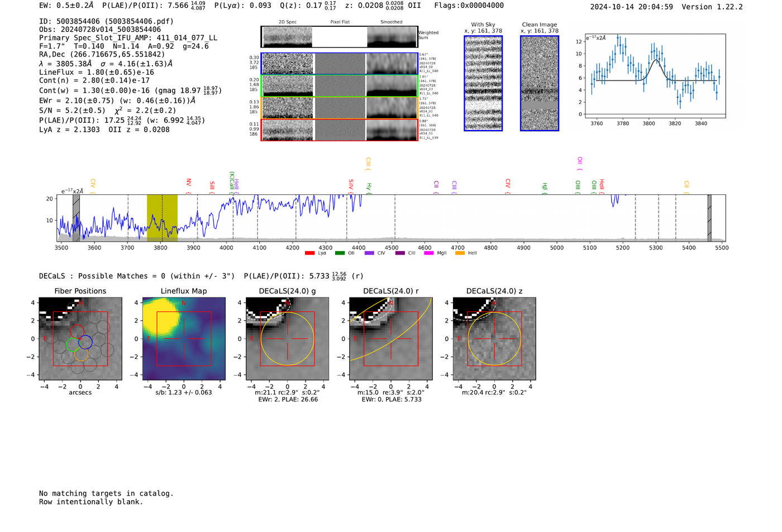The image size is (782, 532).
Task: Click the CIV legend swatch below the spectrum
Action: click(369, 253)
